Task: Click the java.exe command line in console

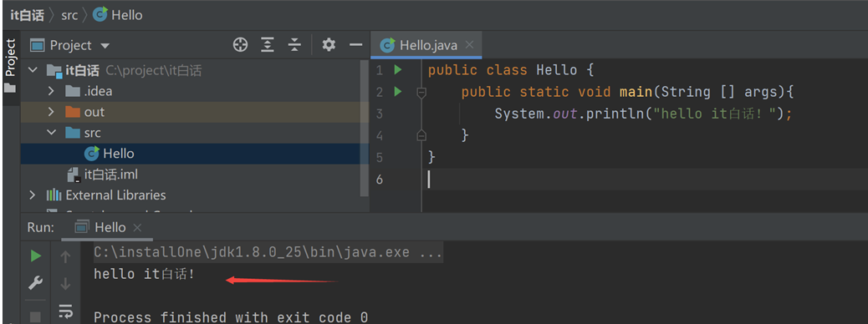Action: (x=268, y=253)
